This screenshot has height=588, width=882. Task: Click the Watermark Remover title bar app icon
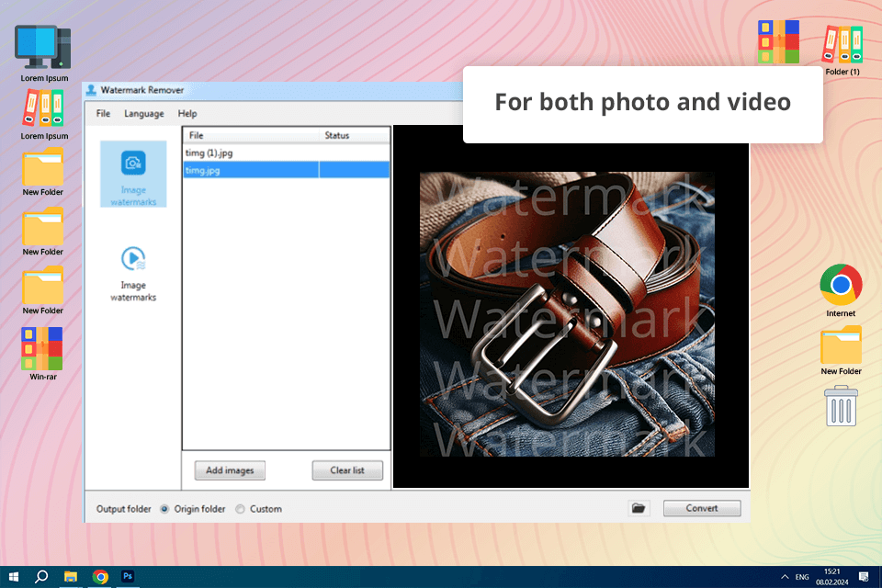(x=91, y=90)
